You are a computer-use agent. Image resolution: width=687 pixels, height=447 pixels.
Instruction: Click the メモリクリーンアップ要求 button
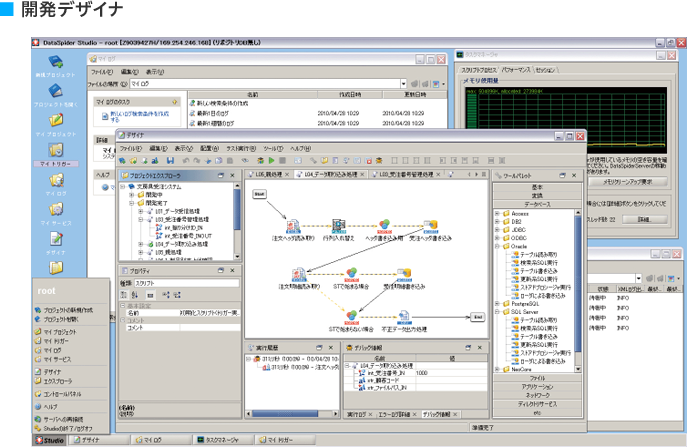(x=627, y=182)
